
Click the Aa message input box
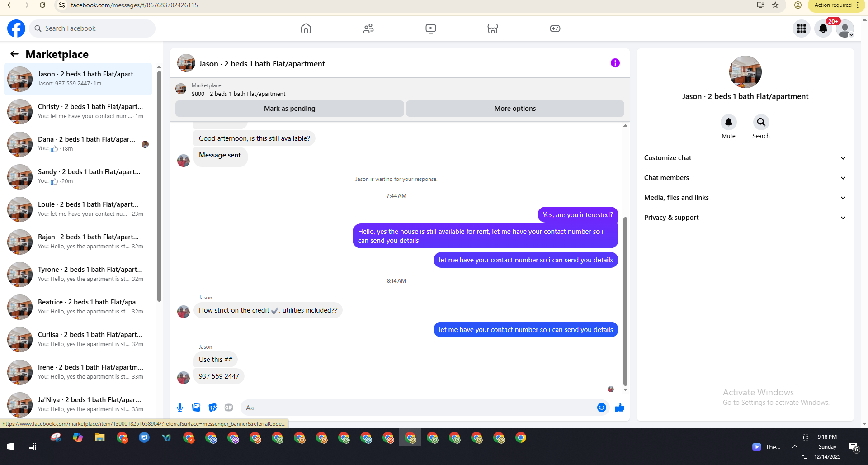(419, 408)
